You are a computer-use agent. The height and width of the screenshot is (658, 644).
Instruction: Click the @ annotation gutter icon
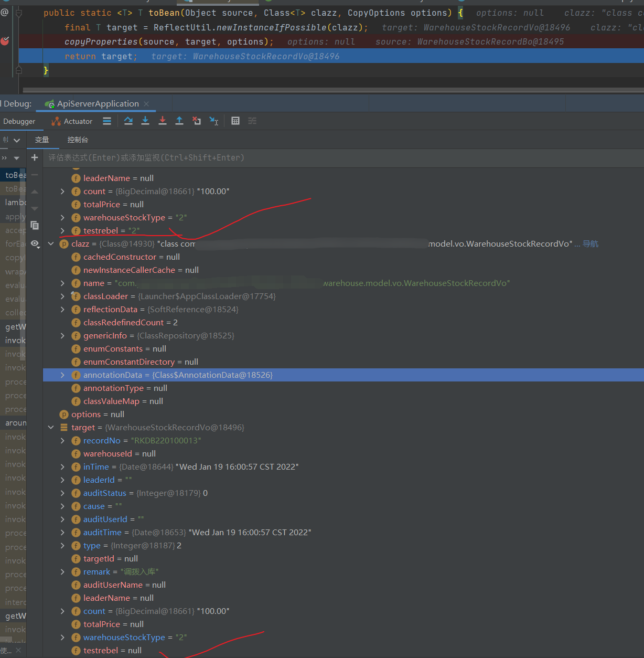[x=5, y=13]
